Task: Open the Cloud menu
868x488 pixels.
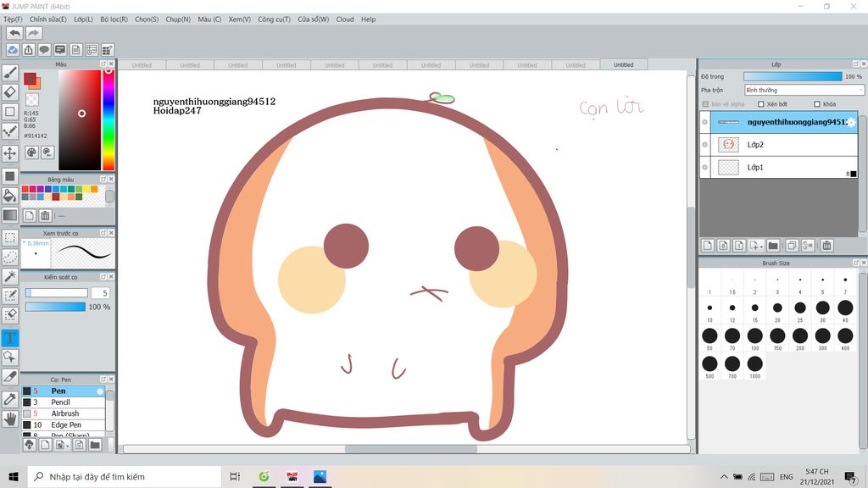Action: (x=345, y=19)
